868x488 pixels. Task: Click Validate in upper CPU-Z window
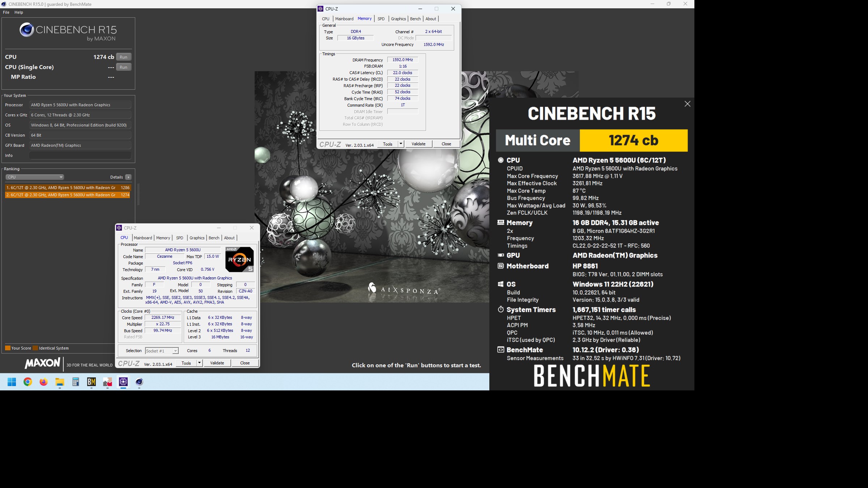418,144
